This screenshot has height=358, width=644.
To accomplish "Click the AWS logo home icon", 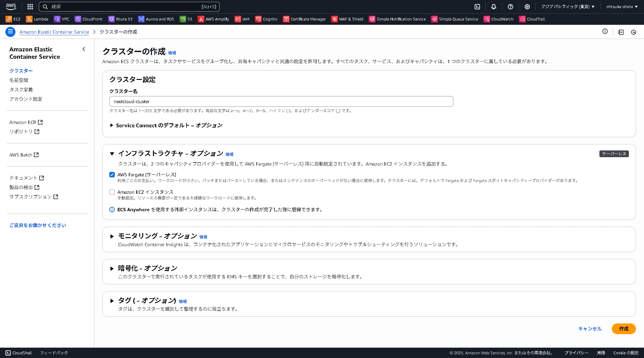I will tap(11, 6).
